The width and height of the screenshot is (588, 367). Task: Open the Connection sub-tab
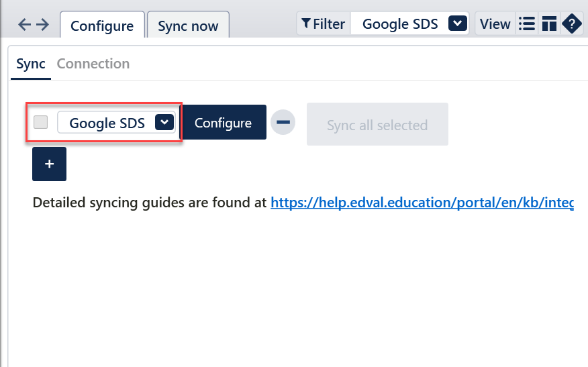93,64
